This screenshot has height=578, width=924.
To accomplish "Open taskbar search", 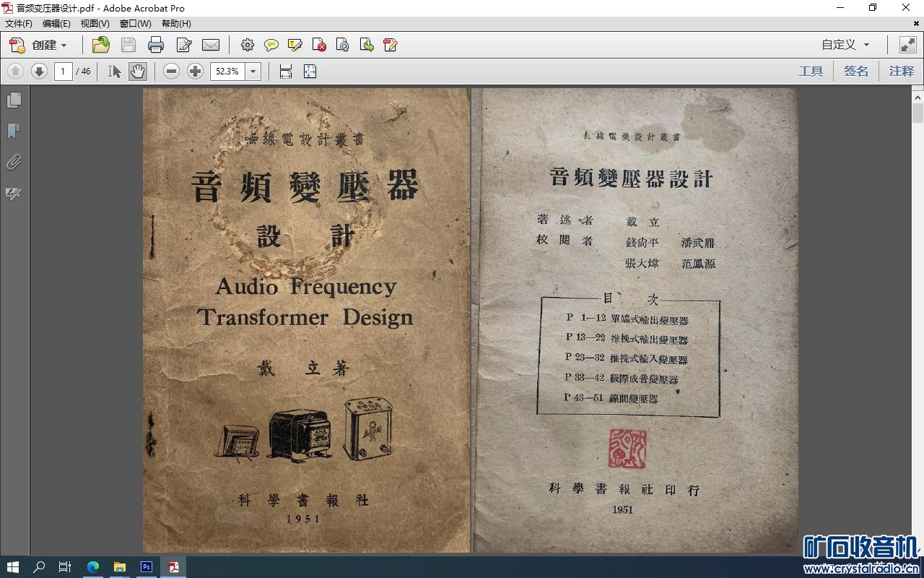I will (40, 567).
